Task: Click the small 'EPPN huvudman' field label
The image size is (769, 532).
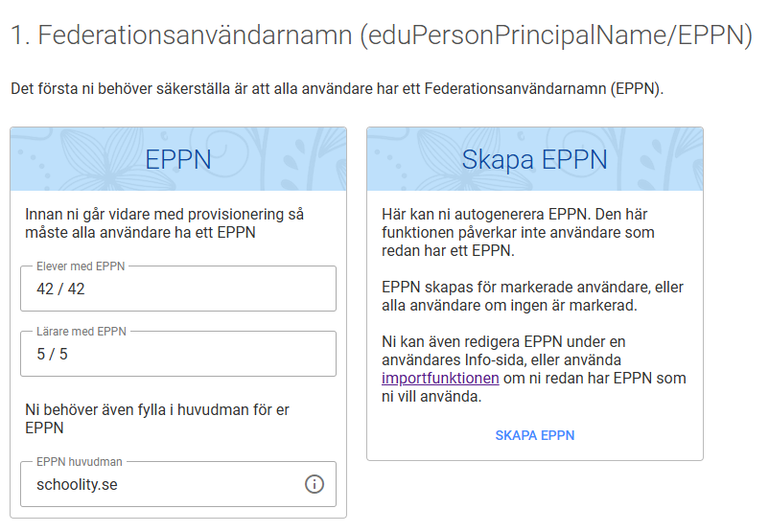Action: coord(80,462)
